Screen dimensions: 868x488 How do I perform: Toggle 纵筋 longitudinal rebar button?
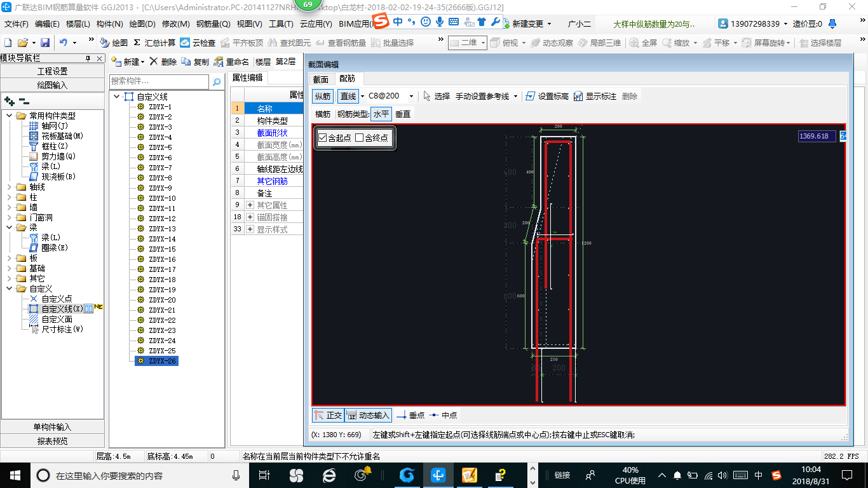coord(323,96)
